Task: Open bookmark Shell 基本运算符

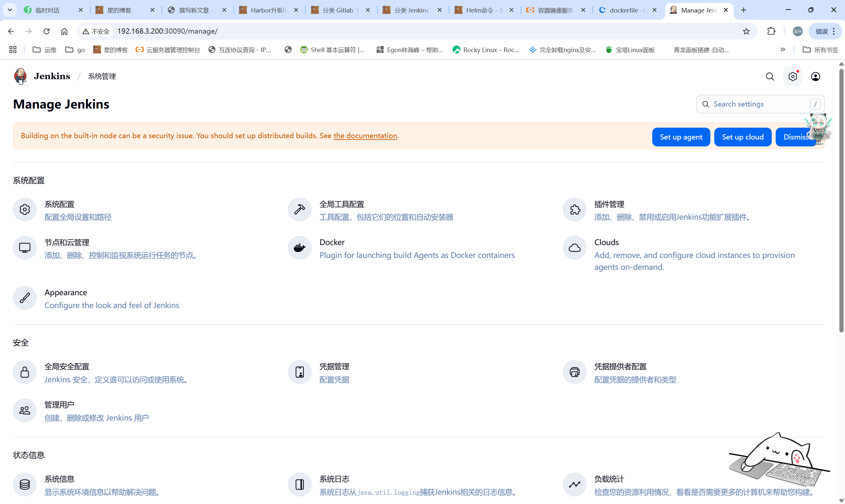Action: tap(332, 49)
